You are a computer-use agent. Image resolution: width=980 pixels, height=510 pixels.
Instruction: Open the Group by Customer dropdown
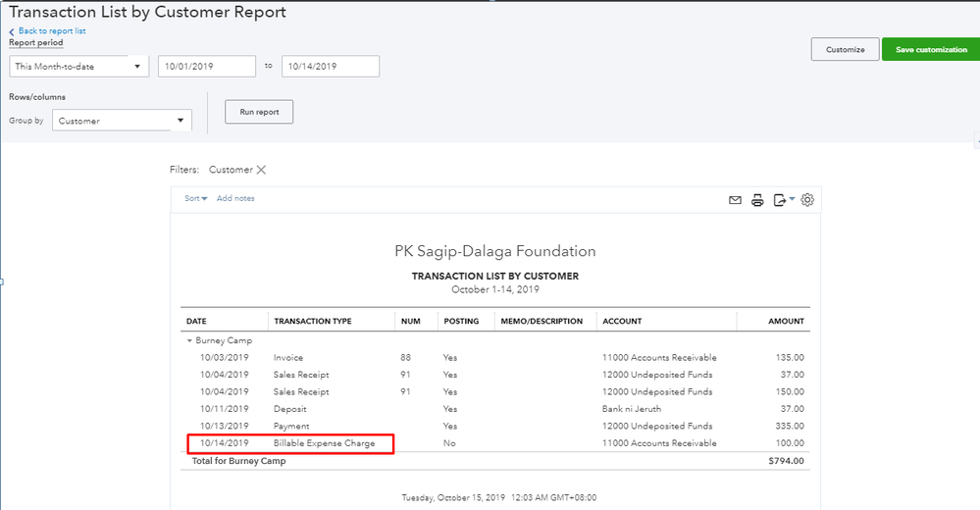tap(122, 122)
